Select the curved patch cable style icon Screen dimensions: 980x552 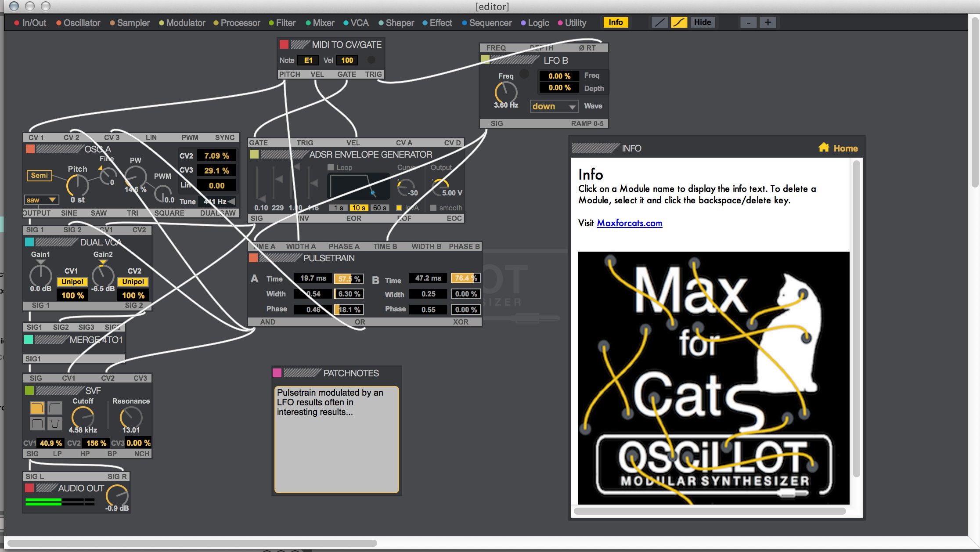679,22
